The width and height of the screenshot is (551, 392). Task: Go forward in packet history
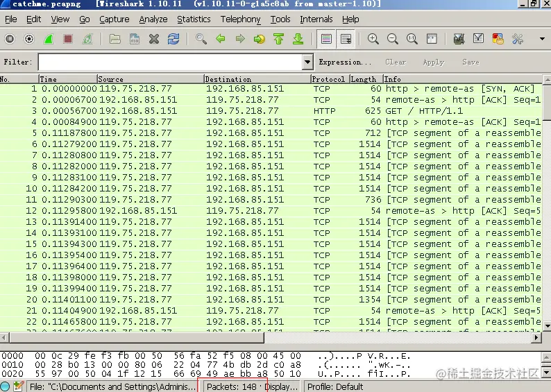tap(240, 39)
